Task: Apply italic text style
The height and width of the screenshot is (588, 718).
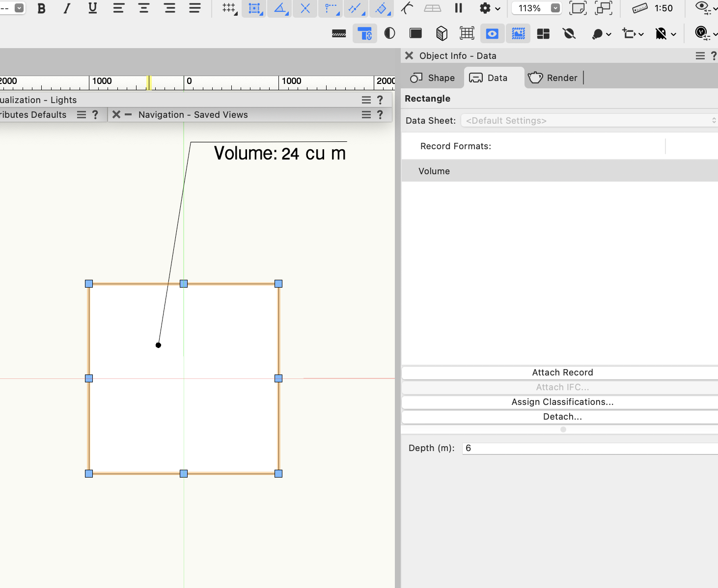Action: point(67,8)
